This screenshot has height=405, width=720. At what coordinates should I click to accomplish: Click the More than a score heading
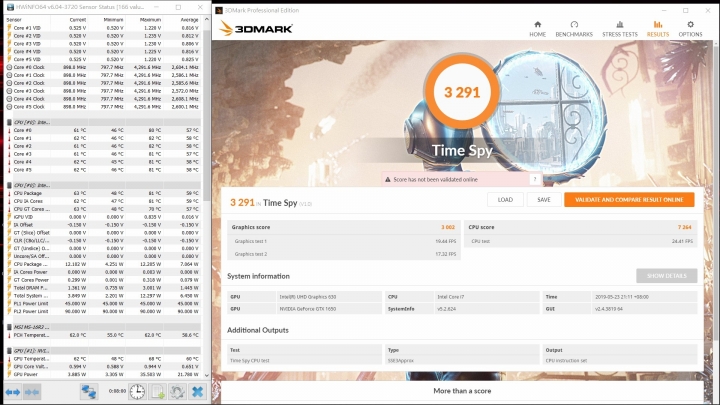[x=462, y=391]
